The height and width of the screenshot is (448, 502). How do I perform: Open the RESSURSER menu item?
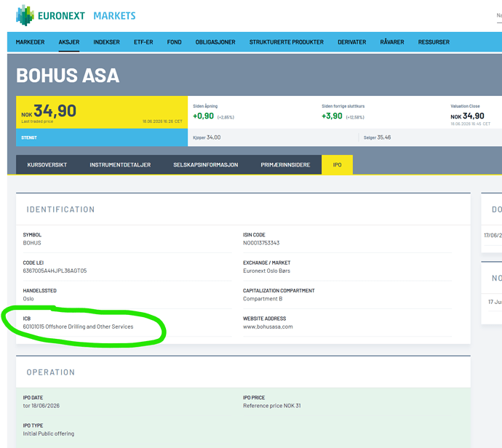point(434,42)
